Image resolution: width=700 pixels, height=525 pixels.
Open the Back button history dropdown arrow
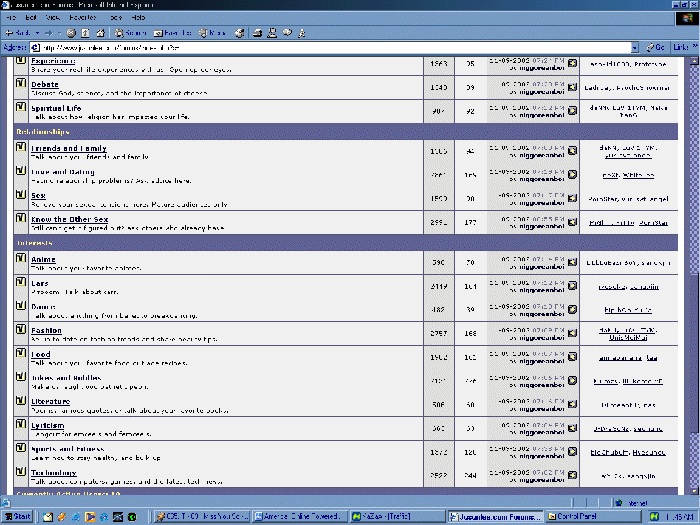tap(35, 33)
